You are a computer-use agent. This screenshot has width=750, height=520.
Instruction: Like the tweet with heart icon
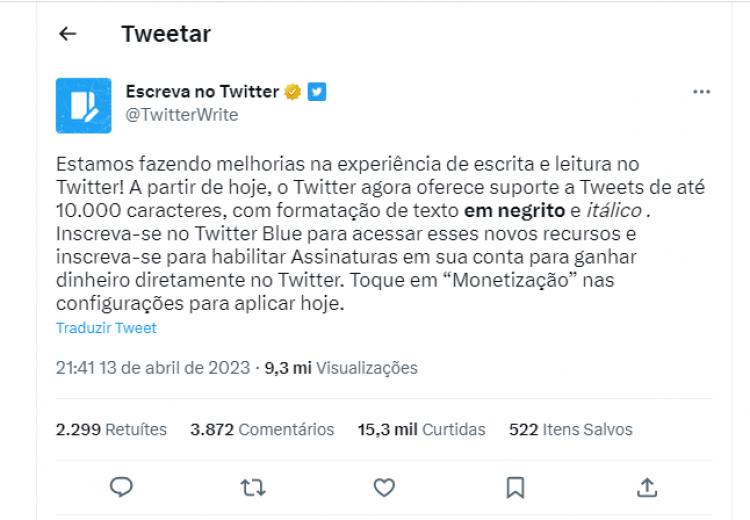point(384,487)
